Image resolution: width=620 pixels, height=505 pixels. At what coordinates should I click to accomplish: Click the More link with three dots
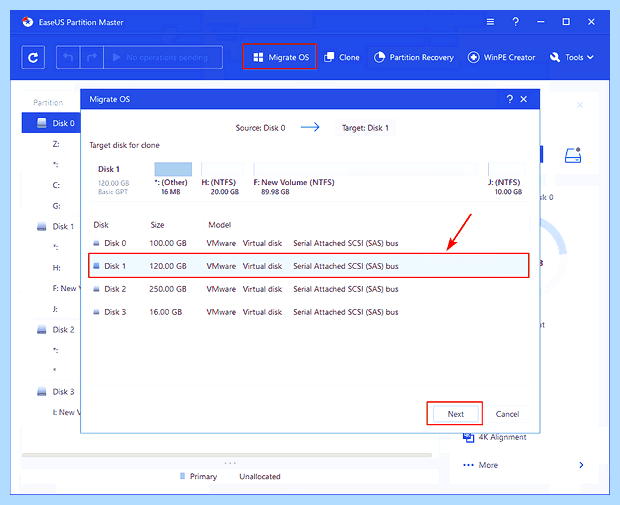(480, 465)
